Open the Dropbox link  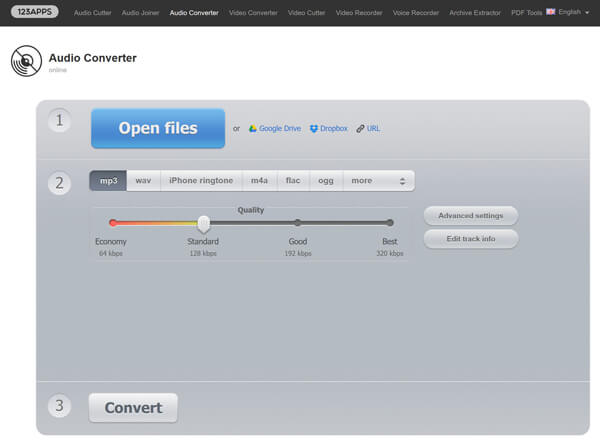334,129
